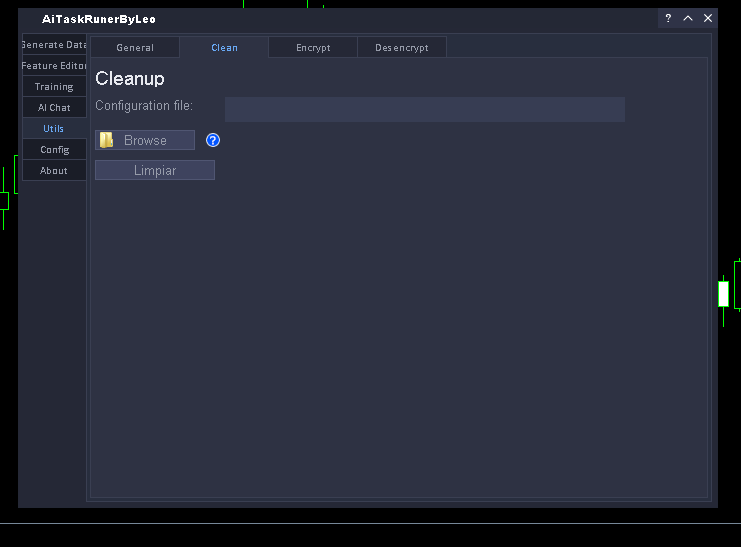This screenshot has width=741, height=547.
Task: Open the title bar help question mark
Action: (x=668, y=18)
